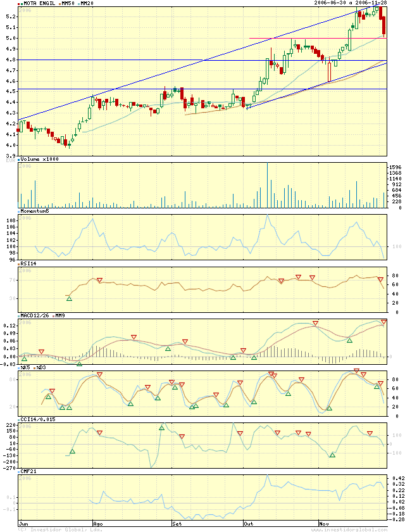Click the red MOTA ENGIL legend square

[18, 3]
